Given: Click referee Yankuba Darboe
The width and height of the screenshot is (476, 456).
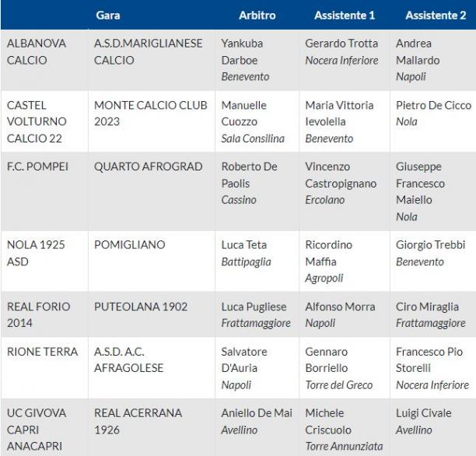Looking at the screenshot, I should pos(242,52).
